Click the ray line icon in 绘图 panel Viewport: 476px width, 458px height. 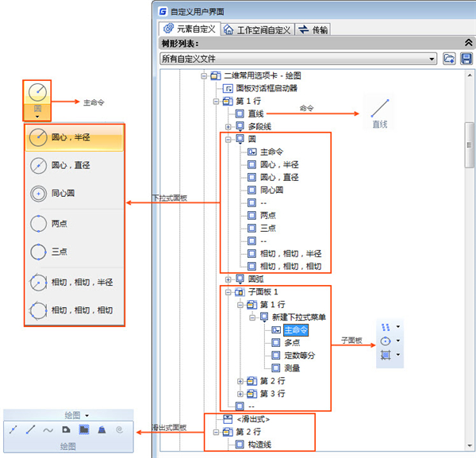(x=30, y=429)
